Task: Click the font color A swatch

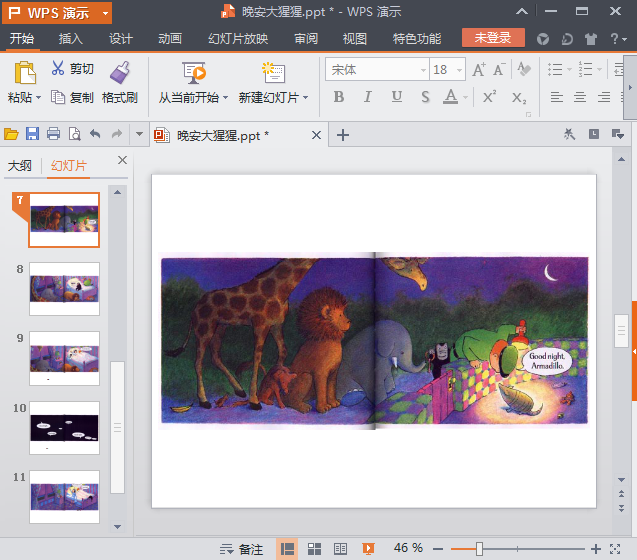Action: [450, 97]
